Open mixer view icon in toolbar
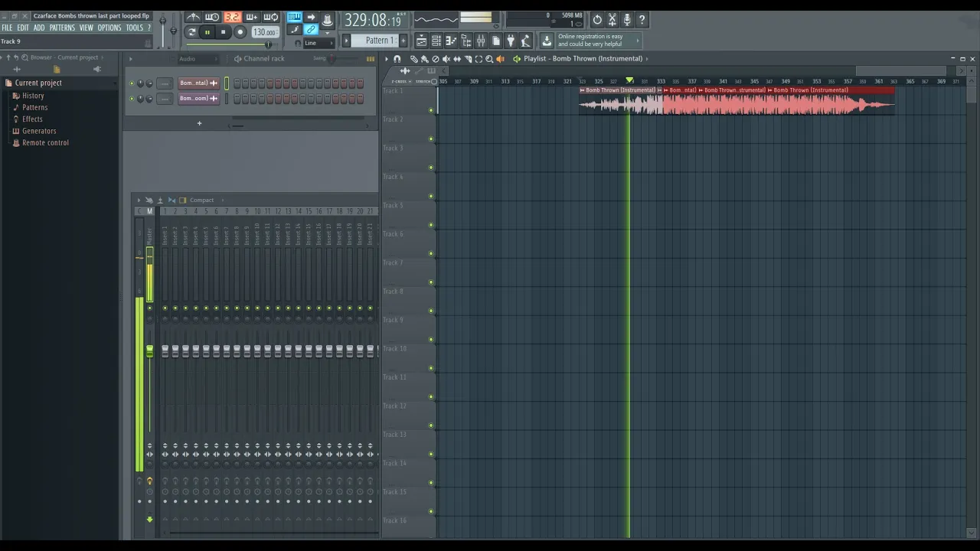Image resolution: width=980 pixels, height=551 pixels. tap(481, 41)
